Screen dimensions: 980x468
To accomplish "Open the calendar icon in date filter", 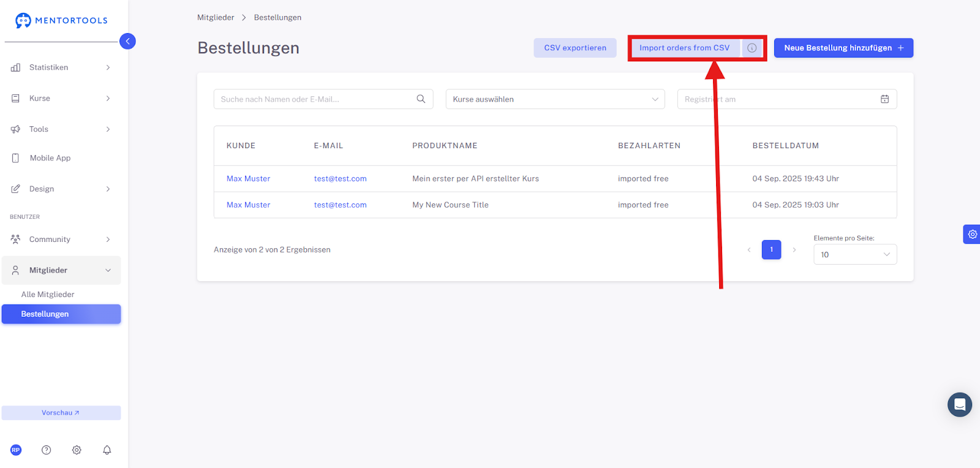I will click(884, 99).
